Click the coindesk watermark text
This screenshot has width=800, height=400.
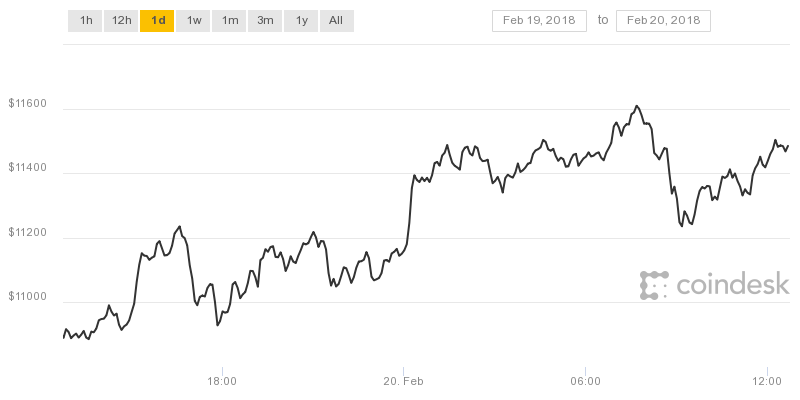pos(733,286)
